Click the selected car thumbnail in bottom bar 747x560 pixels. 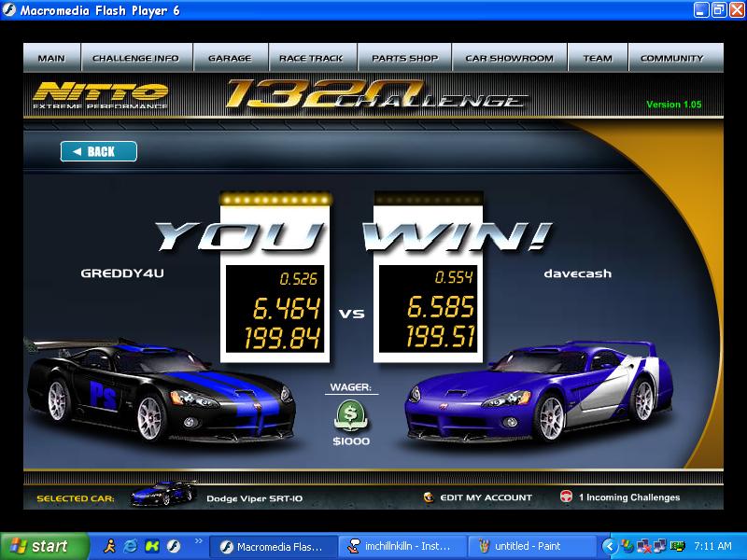[x=163, y=495]
